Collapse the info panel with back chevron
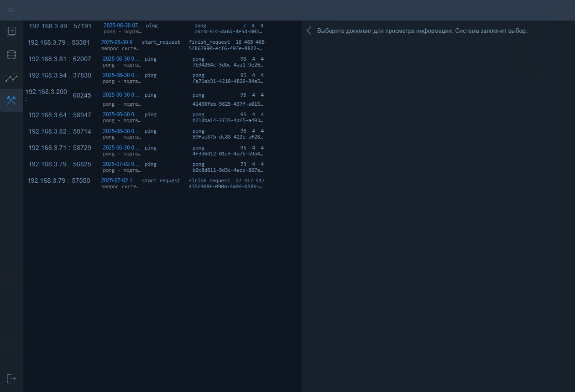 pyautogui.click(x=309, y=31)
